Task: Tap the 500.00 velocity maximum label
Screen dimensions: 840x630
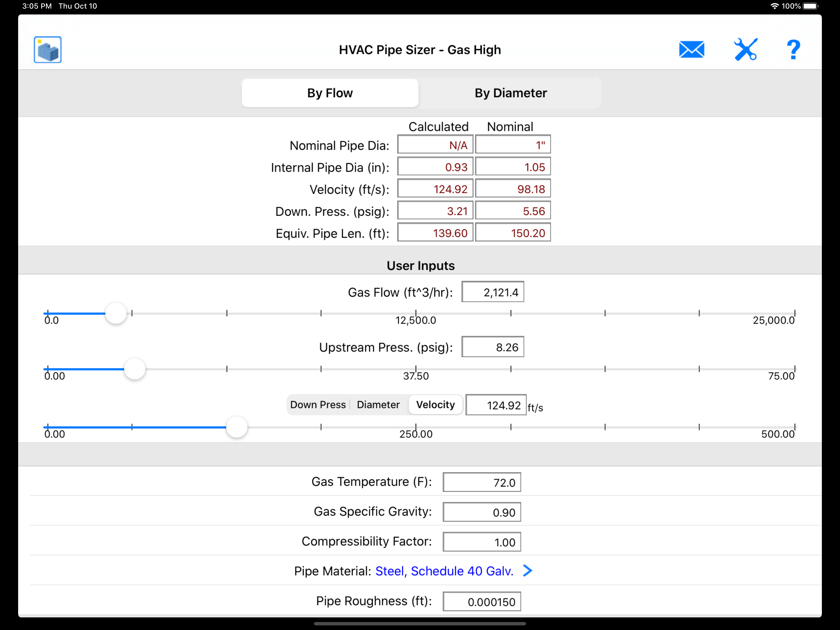Action: 778,434
